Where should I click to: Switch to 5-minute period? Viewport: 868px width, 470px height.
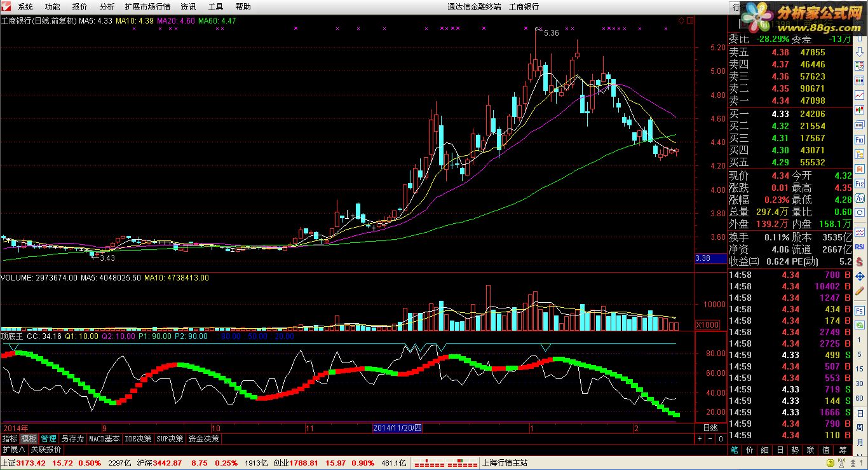coord(859,355)
